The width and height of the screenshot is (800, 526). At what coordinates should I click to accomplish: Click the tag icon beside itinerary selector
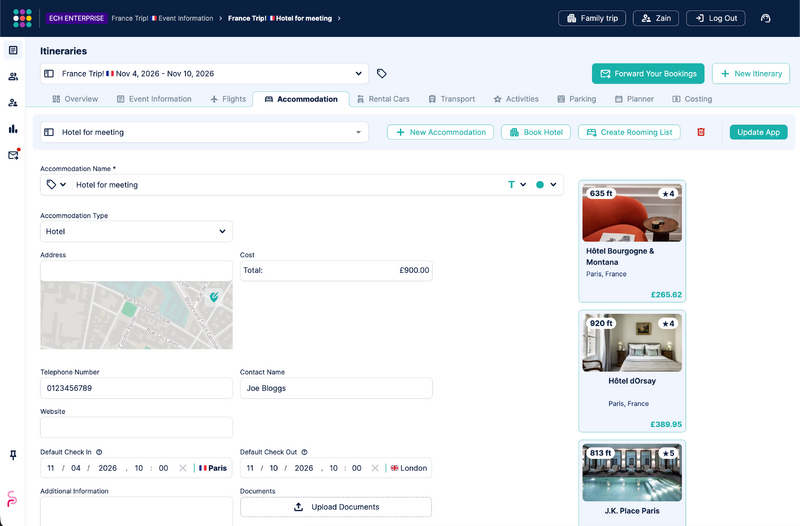[381, 73]
